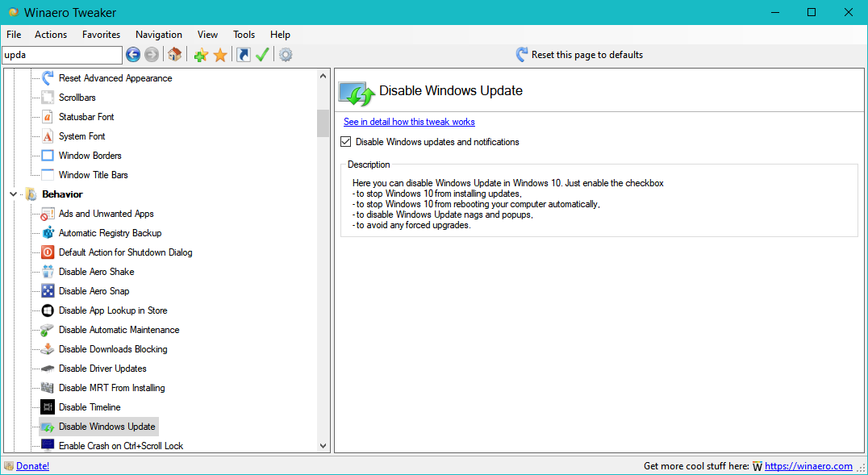Click the Default Action for Shutdown Dialog icon
Screen dimensions: 868x475
(x=48, y=252)
